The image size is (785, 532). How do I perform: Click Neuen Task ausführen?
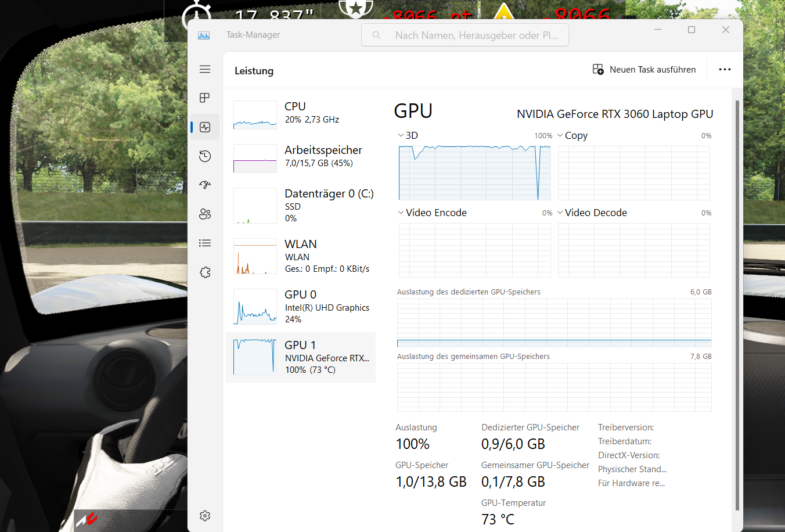click(644, 69)
